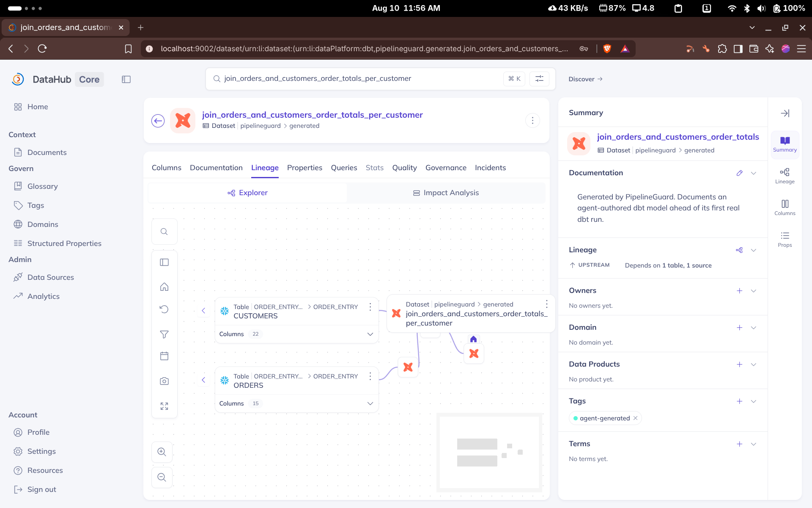This screenshot has height=508, width=812.
Task: Open Data Sources in sidebar
Action: [x=50, y=277]
